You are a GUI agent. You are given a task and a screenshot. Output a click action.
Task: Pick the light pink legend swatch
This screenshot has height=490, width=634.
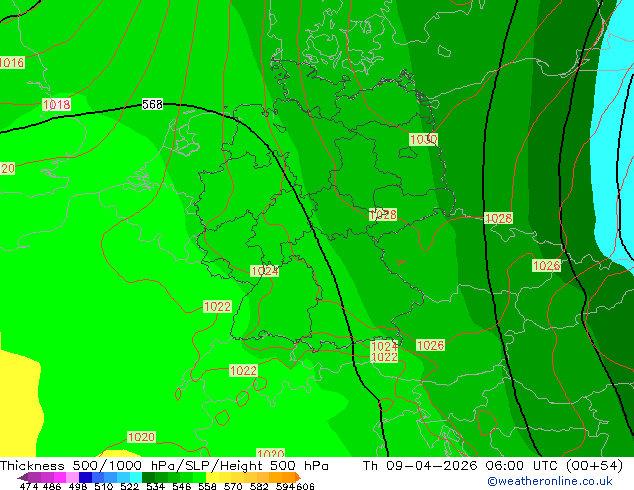coord(72,477)
